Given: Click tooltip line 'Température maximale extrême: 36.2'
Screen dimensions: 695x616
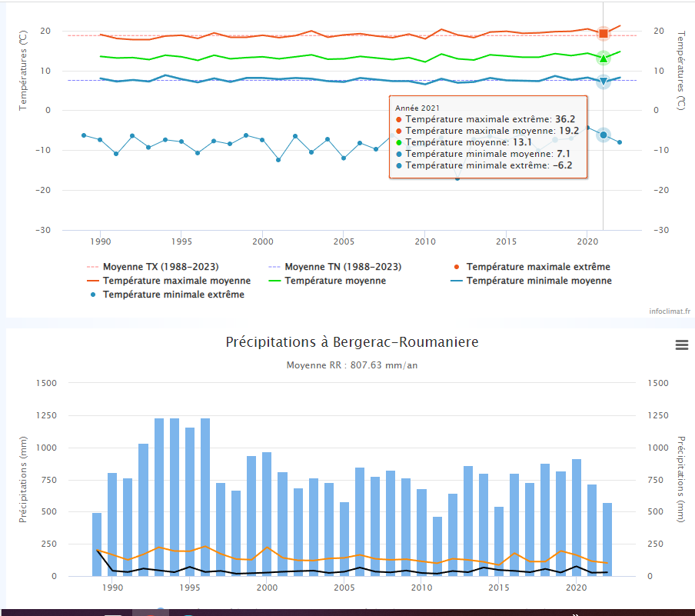Looking at the screenshot, I should (x=485, y=119).
